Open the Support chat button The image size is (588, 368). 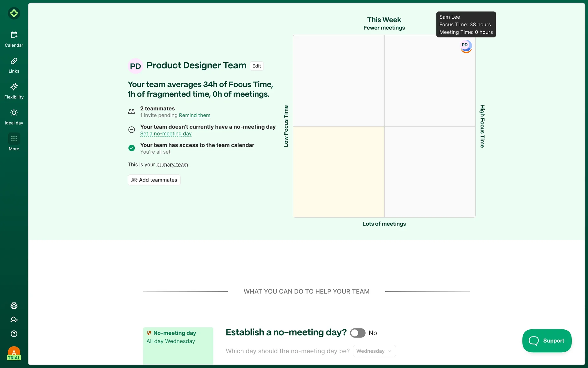click(x=547, y=341)
